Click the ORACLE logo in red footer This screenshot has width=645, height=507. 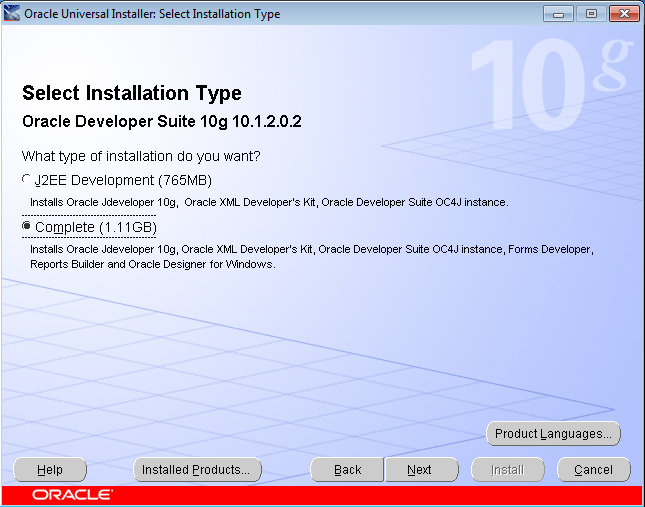72,495
